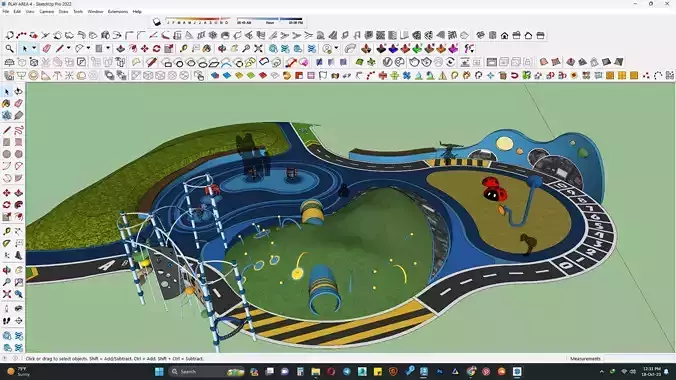Activate the Move tool in left toolbar
This screenshot has height=380, width=676.
click(x=6, y=193)
